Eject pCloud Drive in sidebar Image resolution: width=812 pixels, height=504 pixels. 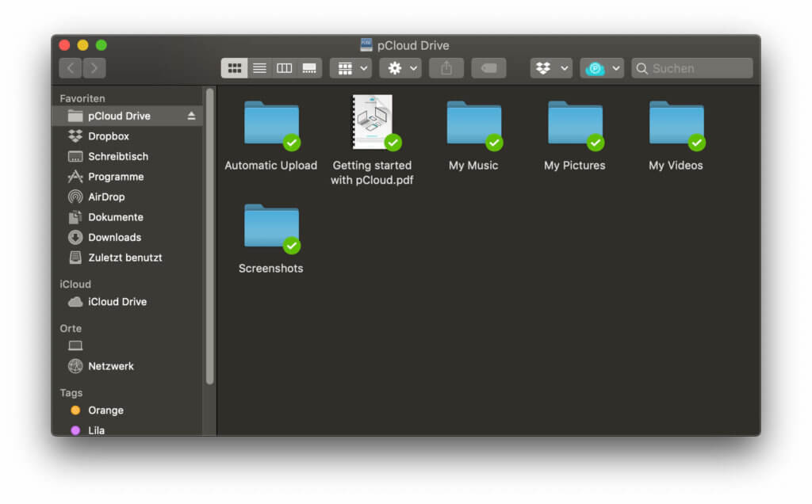[191, 116]
